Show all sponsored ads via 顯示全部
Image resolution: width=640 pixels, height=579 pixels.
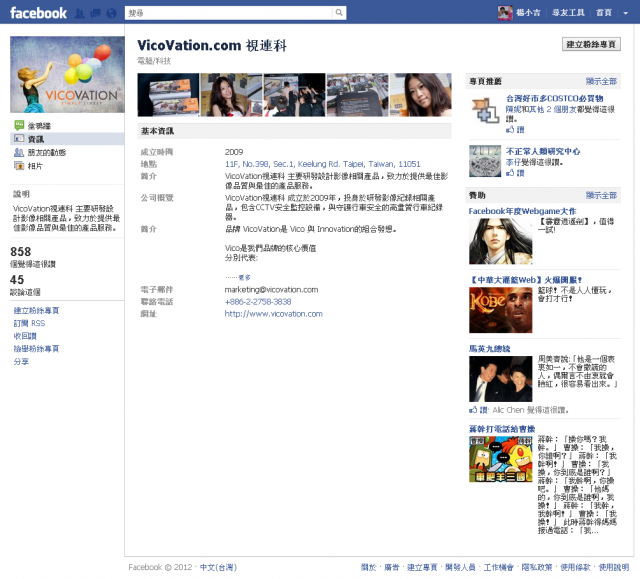601,195
